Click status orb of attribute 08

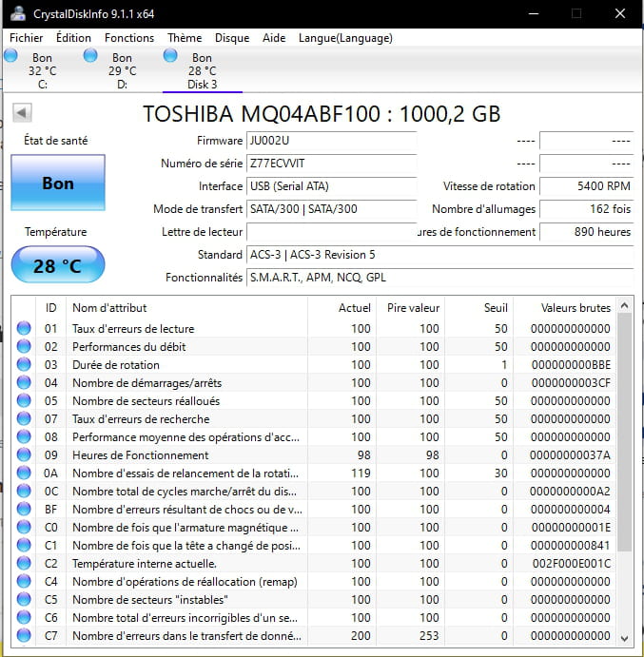point(24,436)
